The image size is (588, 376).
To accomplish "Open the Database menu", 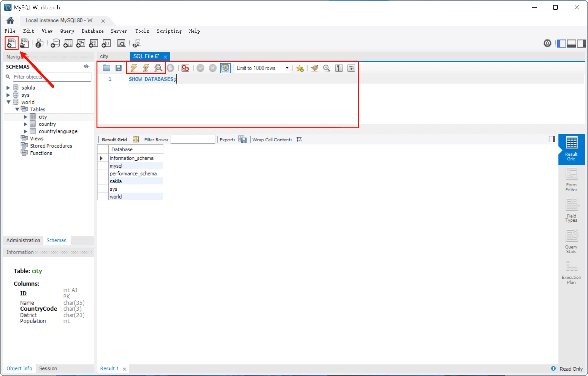I will coord(92,31).
